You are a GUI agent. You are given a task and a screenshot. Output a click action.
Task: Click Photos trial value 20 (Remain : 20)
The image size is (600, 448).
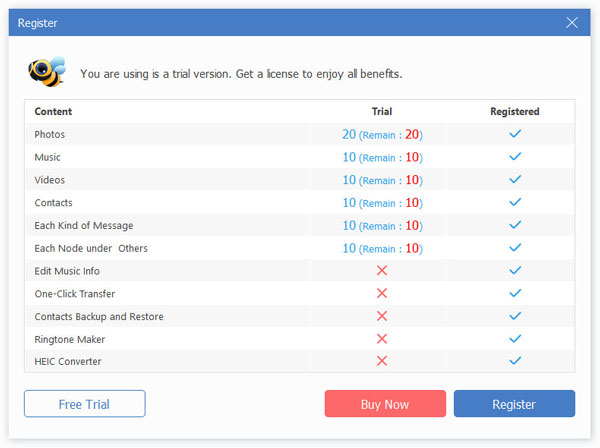(382, 134)
